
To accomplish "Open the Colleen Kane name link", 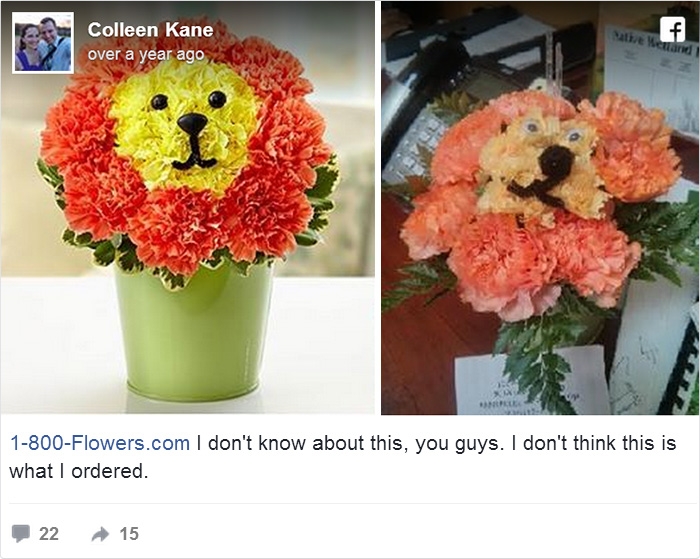I will click(x=150, y=30).
